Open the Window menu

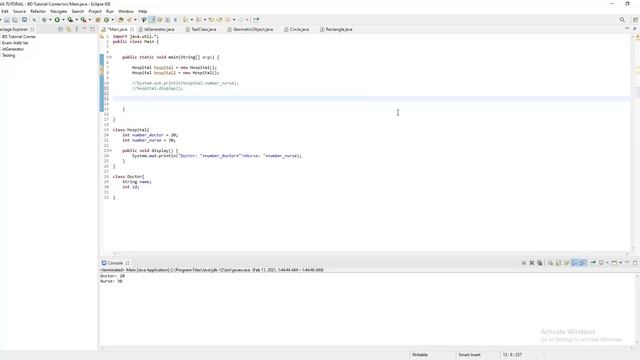coord(126,11)
